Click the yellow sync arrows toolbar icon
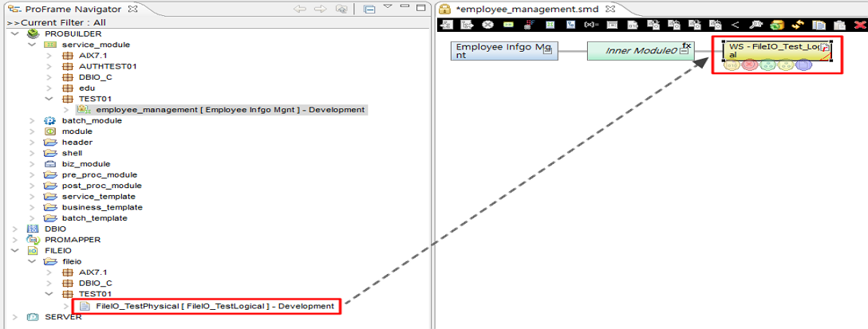 pos(799,25)
